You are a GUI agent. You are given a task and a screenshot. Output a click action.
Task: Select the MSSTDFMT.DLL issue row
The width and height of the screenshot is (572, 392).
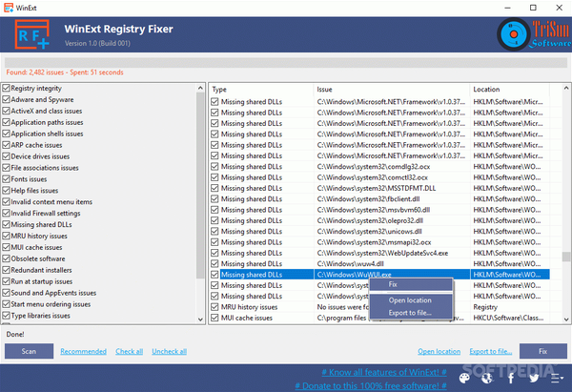379,188
